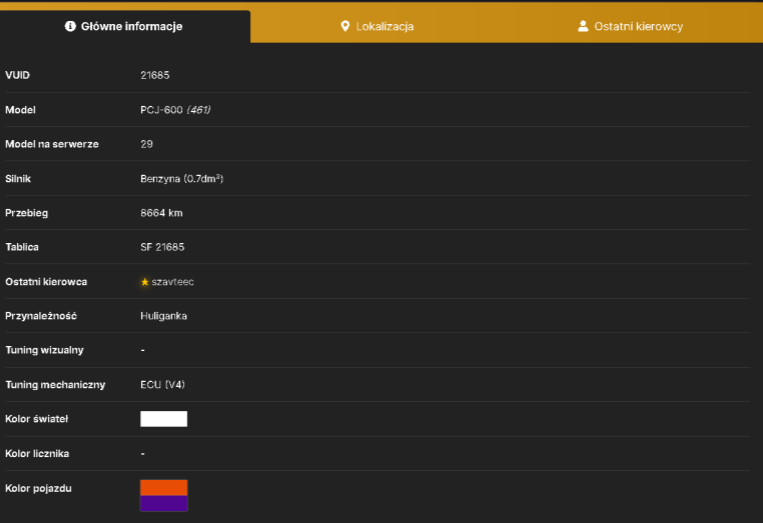763x523 pixels.
Task: Click the Tablica label
Action: click(x=22, y=247)
